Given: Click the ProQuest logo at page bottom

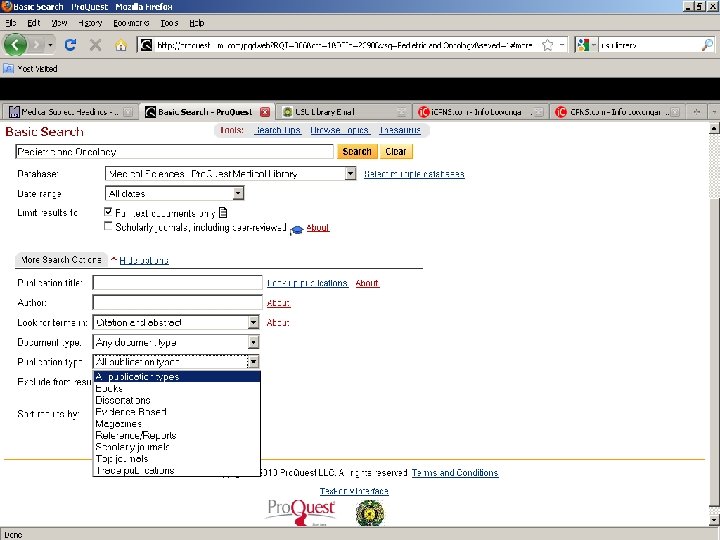Looking at the screenshot, I should coord(301,512).
